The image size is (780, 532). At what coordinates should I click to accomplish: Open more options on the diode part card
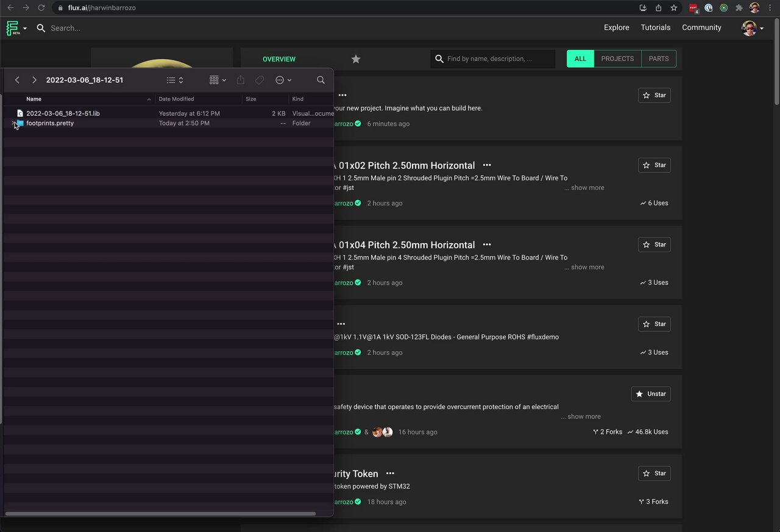click(341, 324)
